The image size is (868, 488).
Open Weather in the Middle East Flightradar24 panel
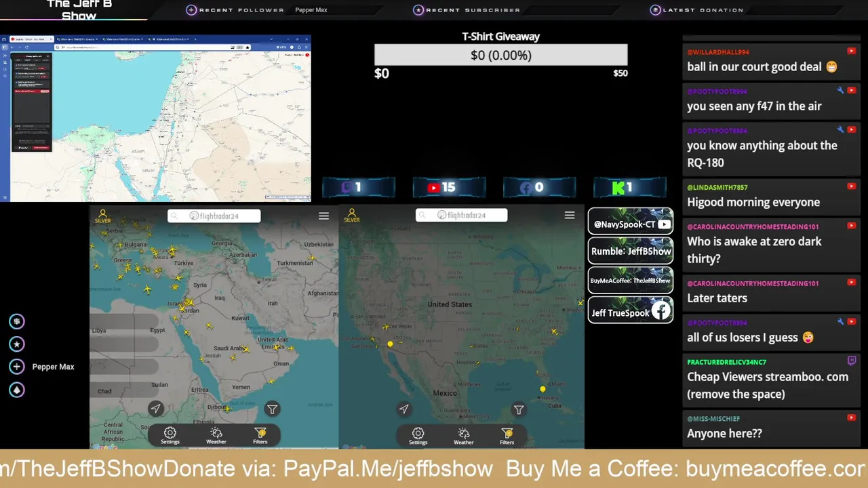[216, 435]
